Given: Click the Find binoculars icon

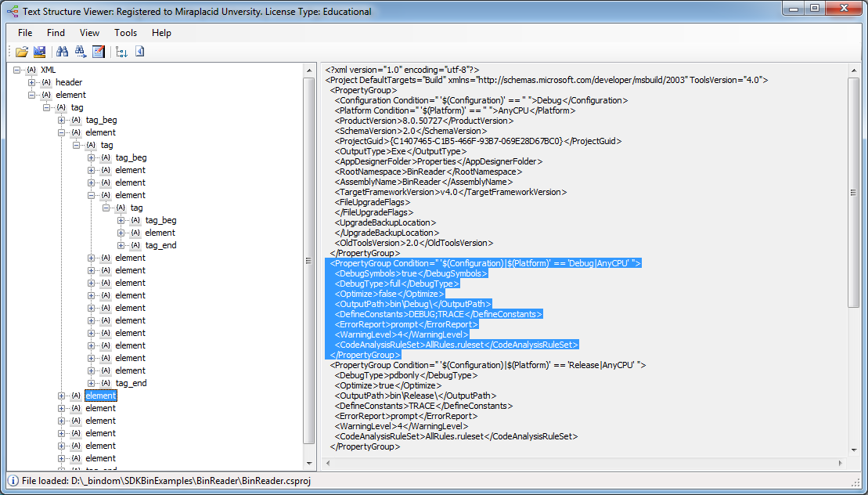Looking at the screenshot, I should click(x=63, y=52).
